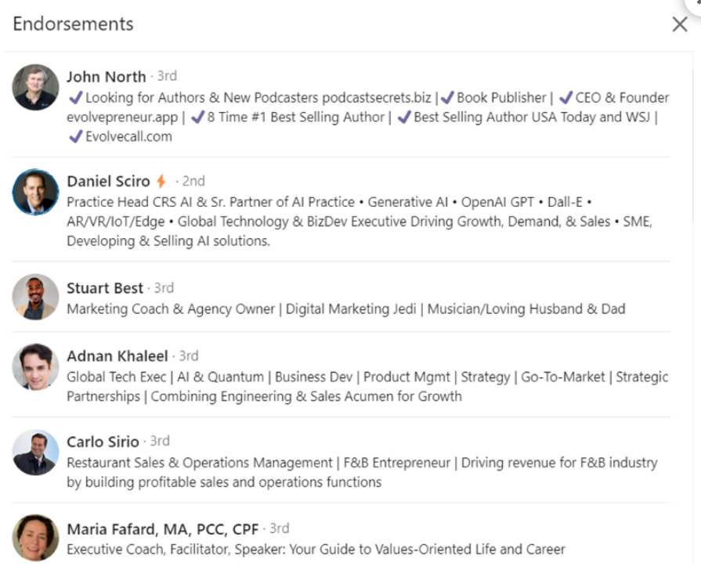Open Carlo Sirio's profile photo
This screenshot has height=588, width=701.
[x=35, y=453]
